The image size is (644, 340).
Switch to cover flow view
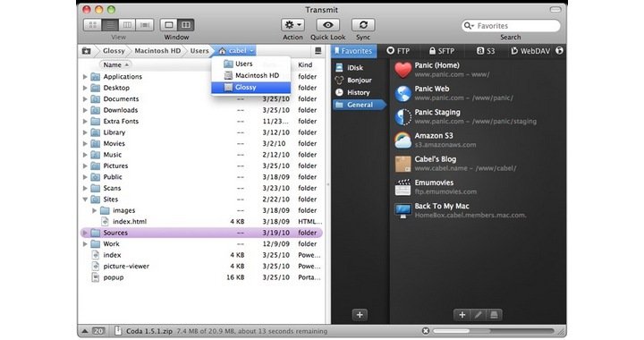[145, 25]
